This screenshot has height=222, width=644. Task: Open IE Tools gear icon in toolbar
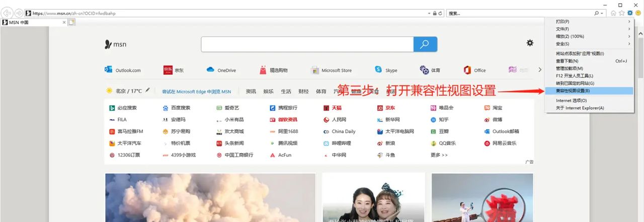tap(630, 13)
